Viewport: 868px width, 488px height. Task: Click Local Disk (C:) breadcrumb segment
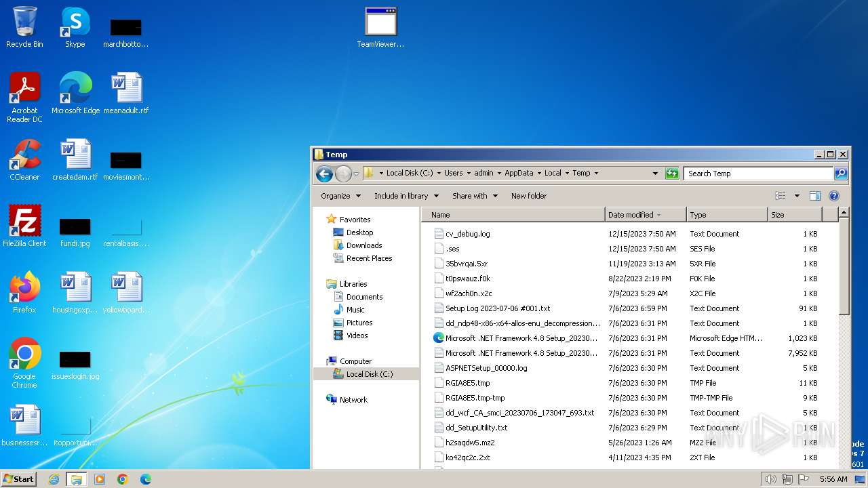click(410, 173)
